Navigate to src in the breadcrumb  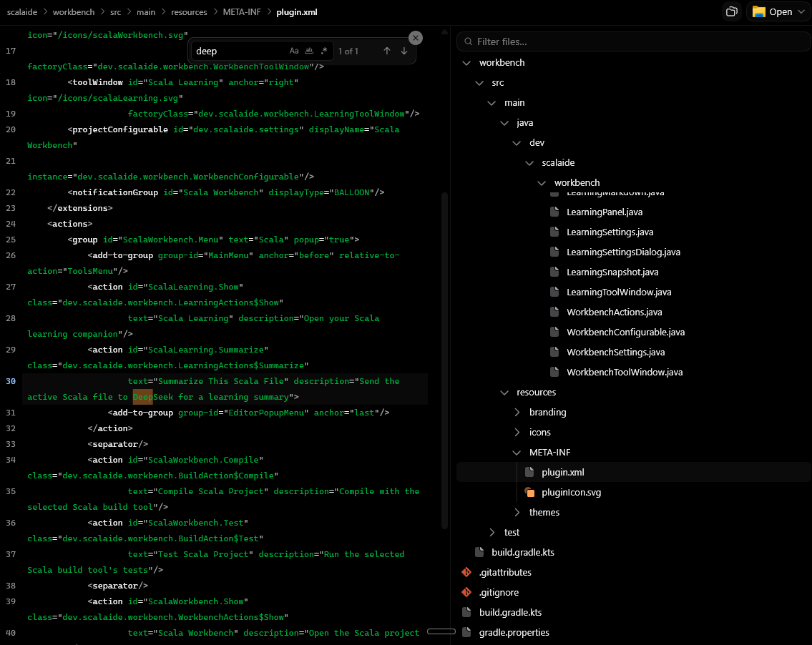[115, 12]
